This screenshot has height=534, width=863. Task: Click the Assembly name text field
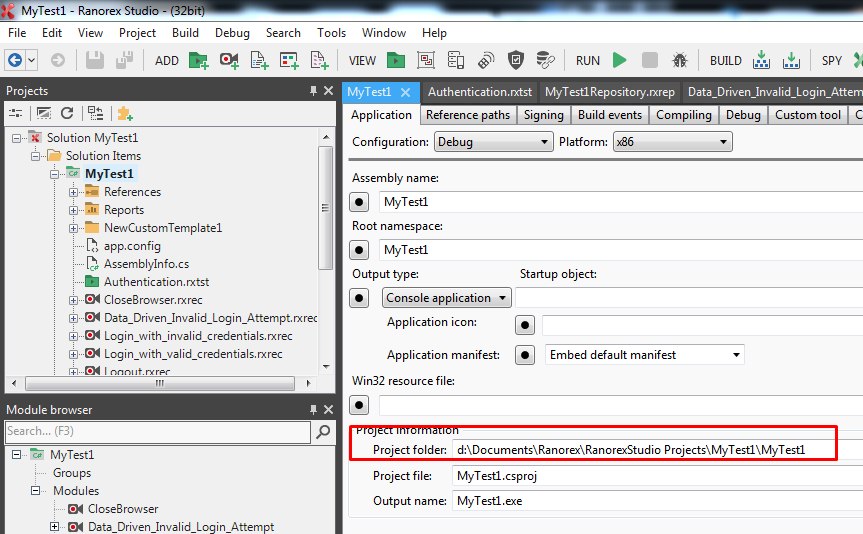click(621, 202)
